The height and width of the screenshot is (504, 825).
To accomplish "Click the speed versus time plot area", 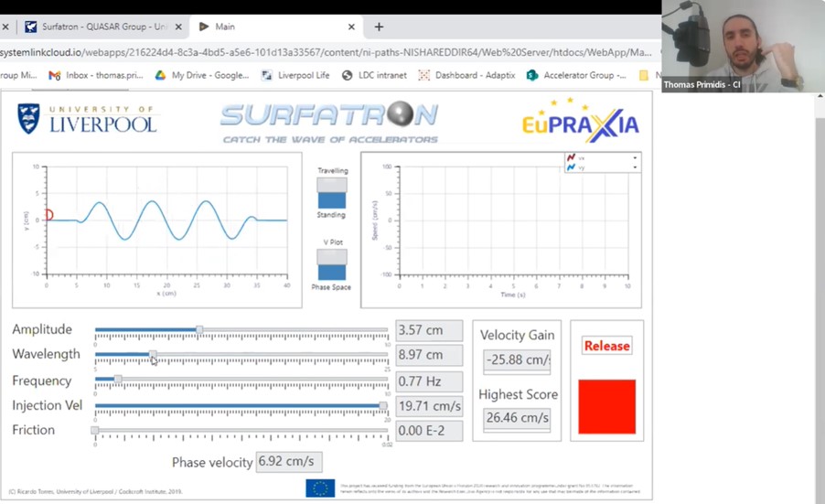I will 513,221.
